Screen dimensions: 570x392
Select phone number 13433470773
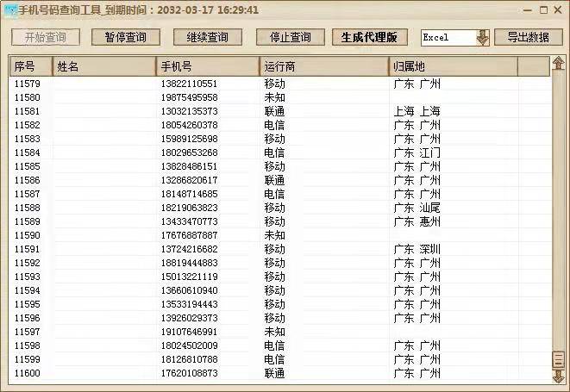click(x=189, y=222)
